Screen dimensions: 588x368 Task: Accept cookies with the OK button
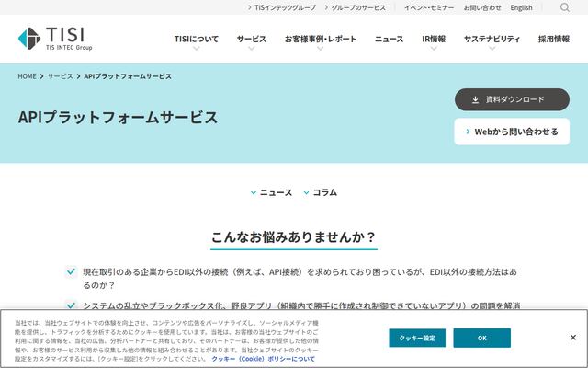coord(481,338)
